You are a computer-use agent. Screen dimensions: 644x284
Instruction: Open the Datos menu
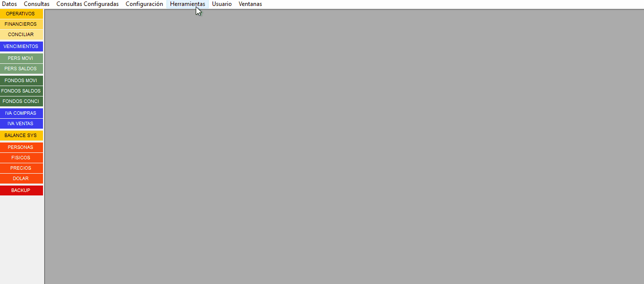click(9, 4)
